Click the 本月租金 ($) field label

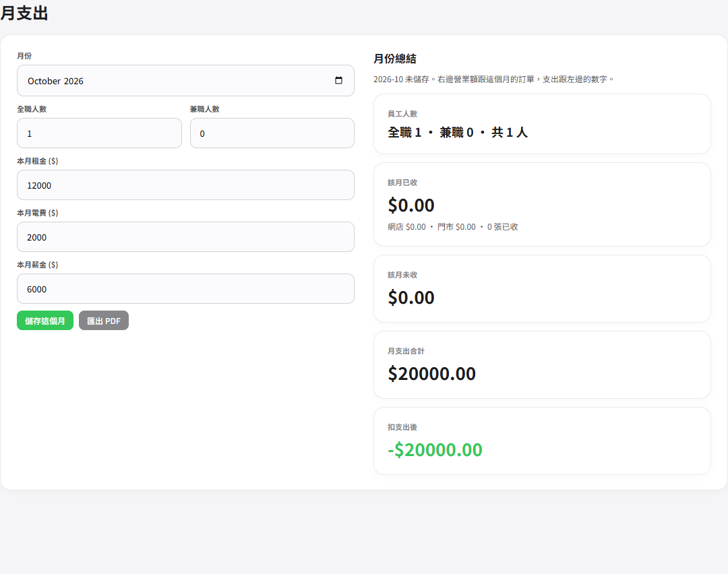[38, 161]
